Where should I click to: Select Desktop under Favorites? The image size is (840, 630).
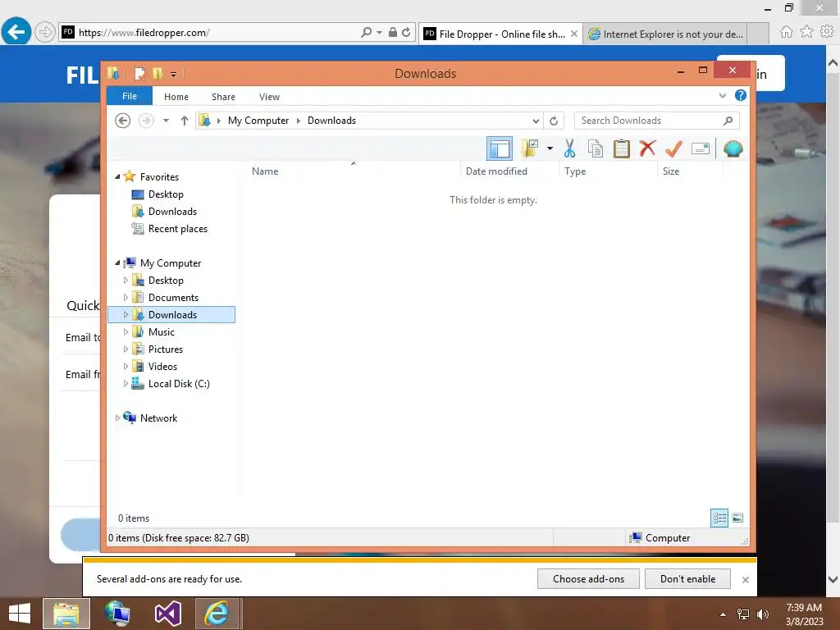[166, 194]
